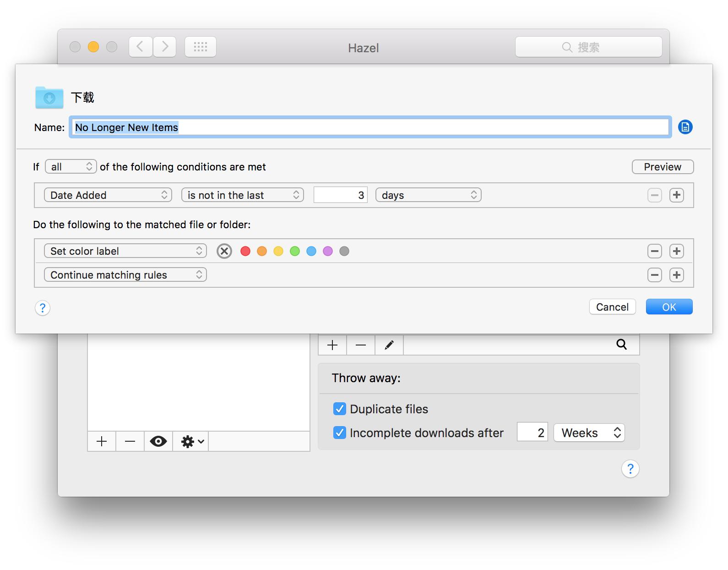Viewport: 728px width, 570px height.
Task: Click the rules search magnifier icon
Action: click(621, 345)
